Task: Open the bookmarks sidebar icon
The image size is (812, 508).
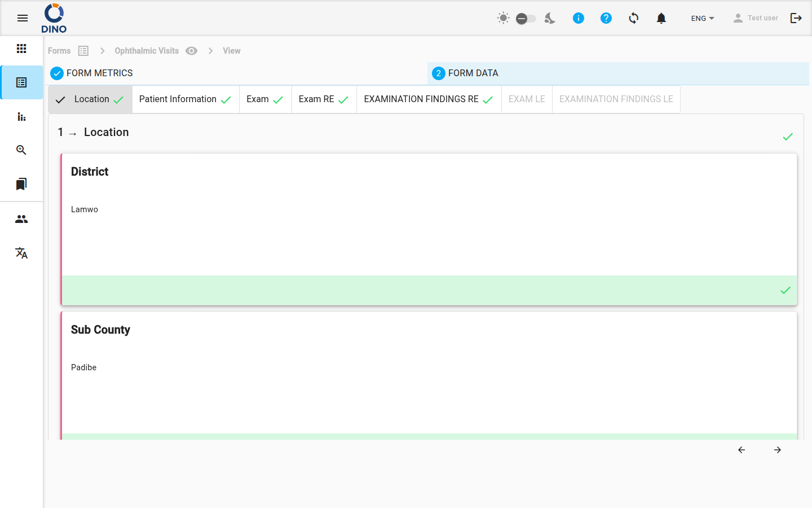Action: click(x=21, y=184)
